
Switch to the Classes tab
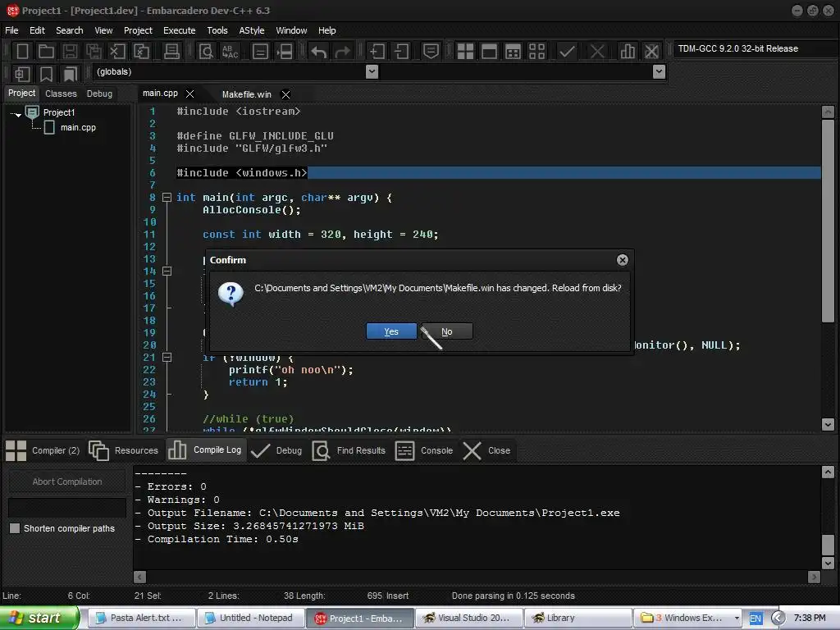pos(61,94)
